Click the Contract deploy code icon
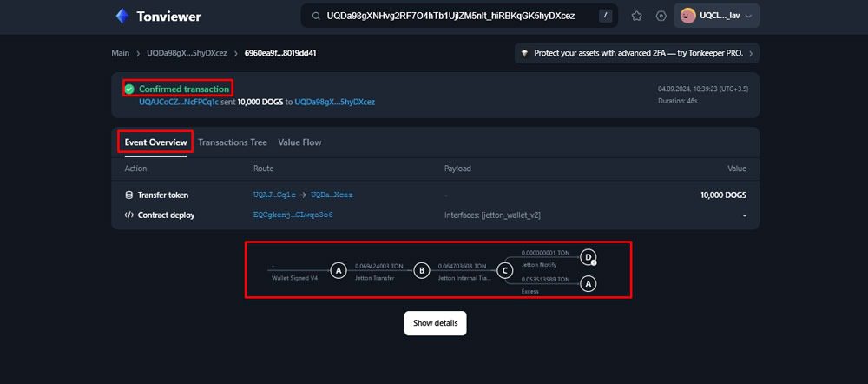 click(129, 215)
